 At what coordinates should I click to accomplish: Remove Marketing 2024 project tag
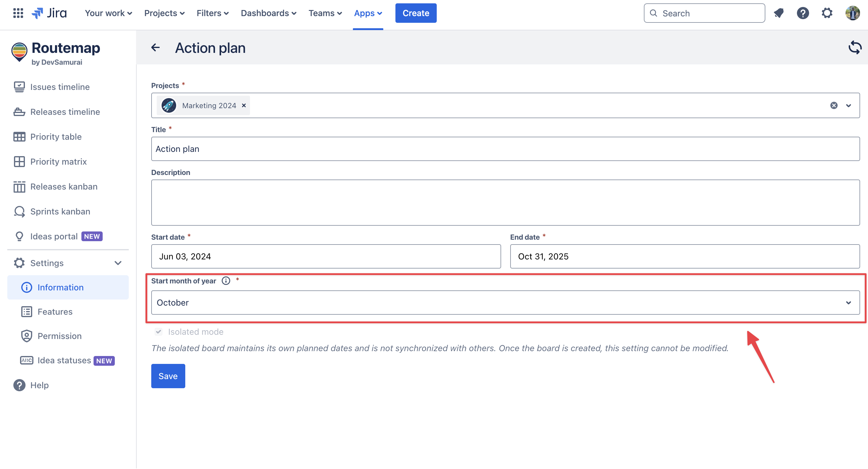pyautogui.click(x=244, y=105)
